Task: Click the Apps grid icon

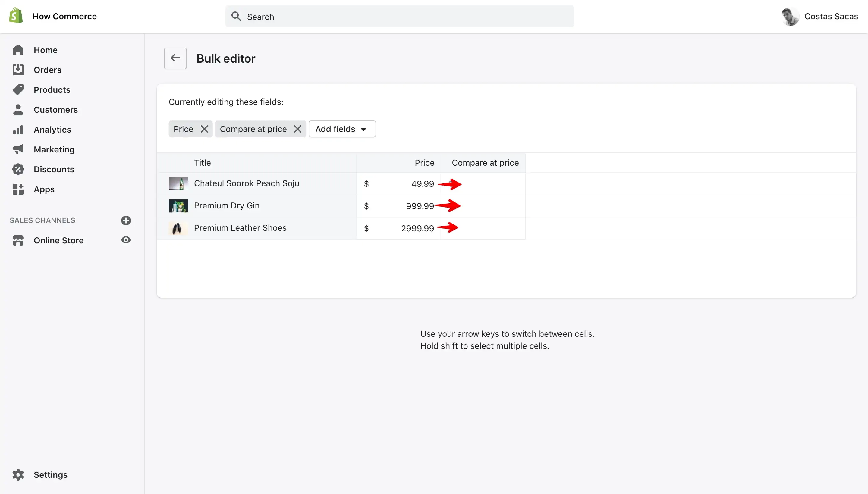Action: point(18,189)
